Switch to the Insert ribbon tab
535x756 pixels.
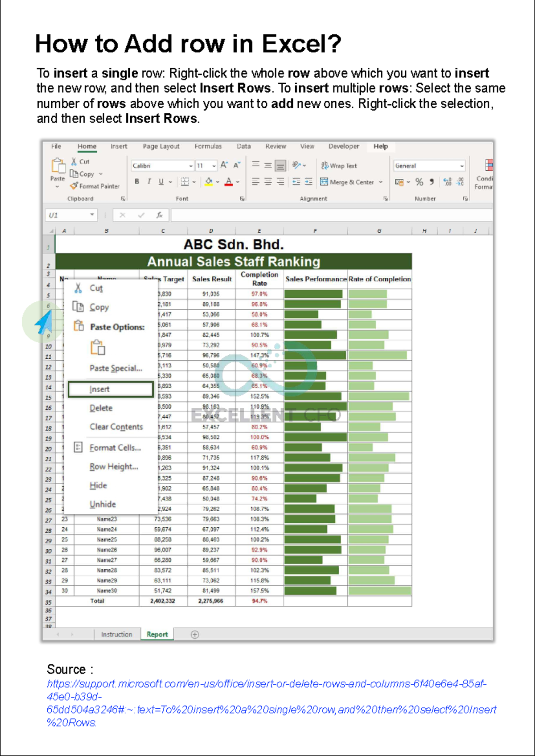119,146
